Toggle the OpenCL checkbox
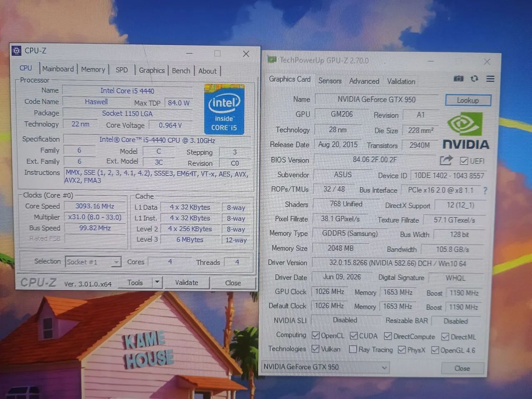The width and height of the screenshot is (532, 399). (315, 335)
